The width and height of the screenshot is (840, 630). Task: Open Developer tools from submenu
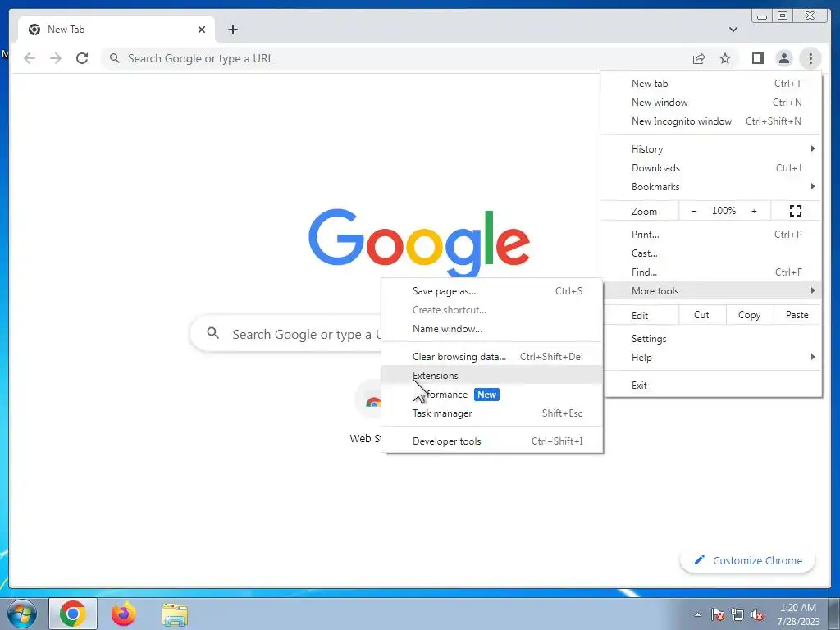tap(492, 441)
